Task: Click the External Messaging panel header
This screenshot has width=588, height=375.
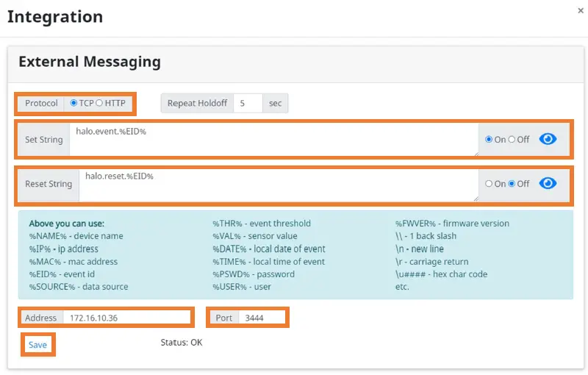Action: tap(90, 62)
